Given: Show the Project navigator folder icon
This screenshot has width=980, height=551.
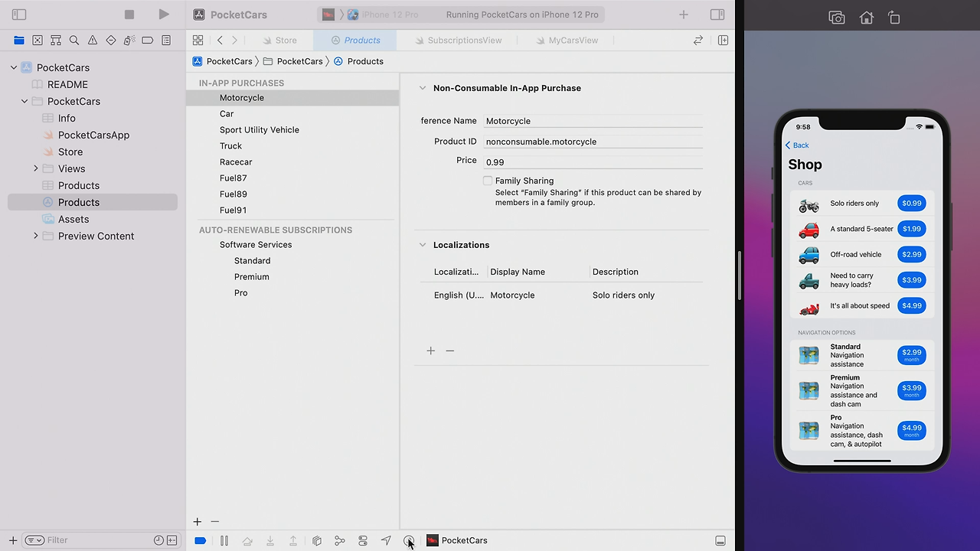Looking at the screenshot, I should (x=19, y=40).
